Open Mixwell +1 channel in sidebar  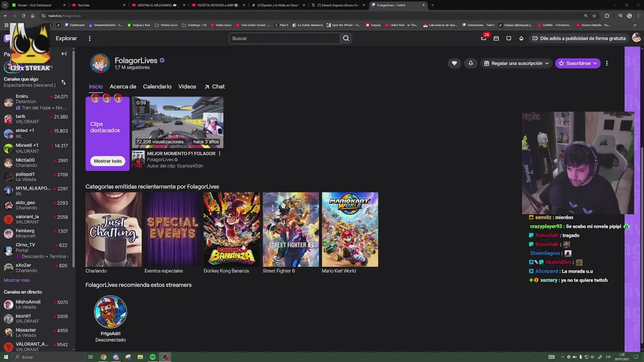[x=36, y=148]
